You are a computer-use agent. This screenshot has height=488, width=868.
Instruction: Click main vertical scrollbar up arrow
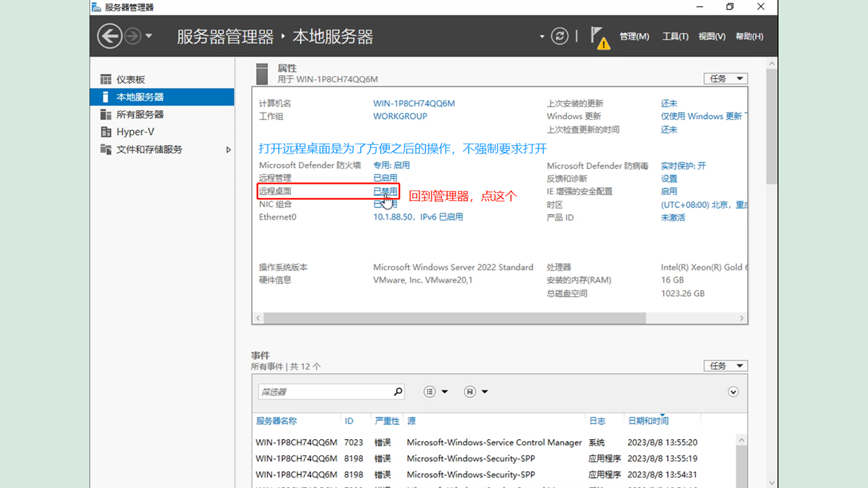pos(772,62)
